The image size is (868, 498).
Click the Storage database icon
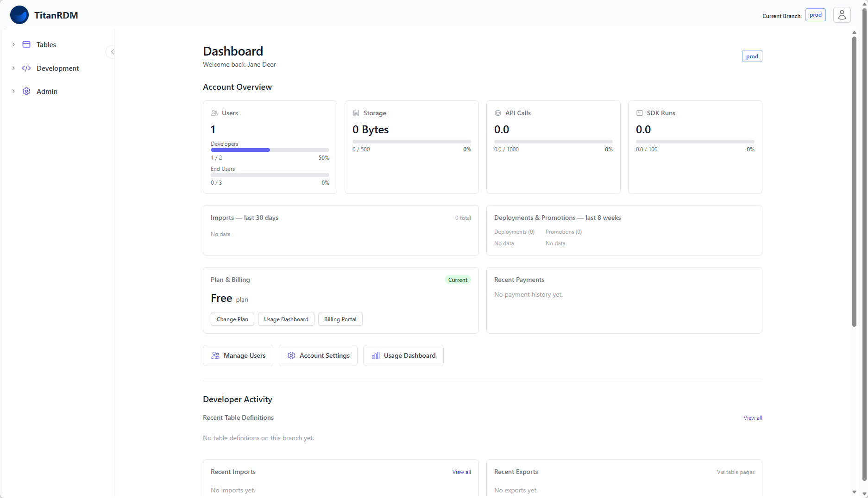[x=356, y=113]
